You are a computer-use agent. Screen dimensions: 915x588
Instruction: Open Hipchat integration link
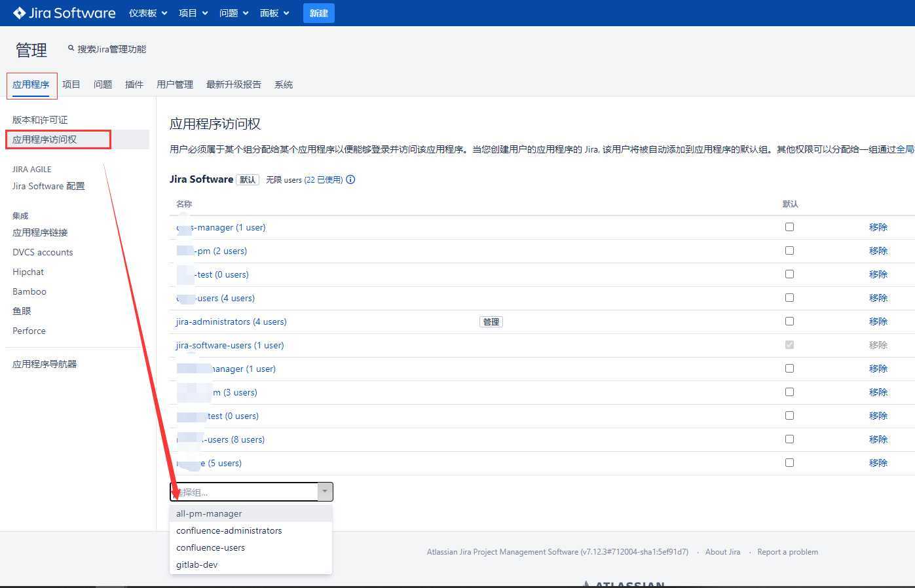click(x=28, y=272)
